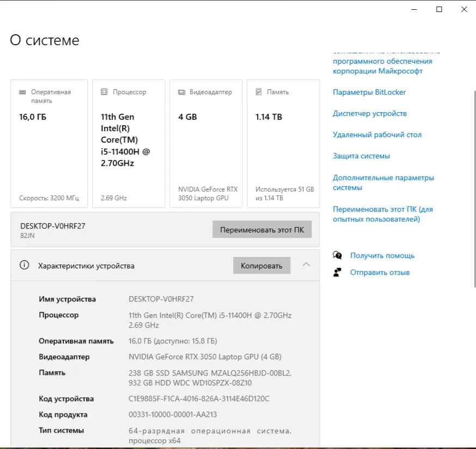Click the storage disk icon beside Память
The width and height of the screenshot is (476, 449).
click(x=259, y=91)
